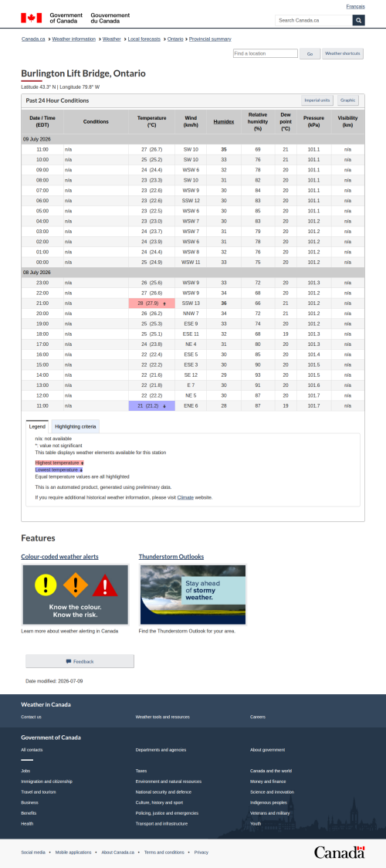Click the weather alerts colour icons image
The height and width of the screenshot is (868, 386).
[75, 595]
